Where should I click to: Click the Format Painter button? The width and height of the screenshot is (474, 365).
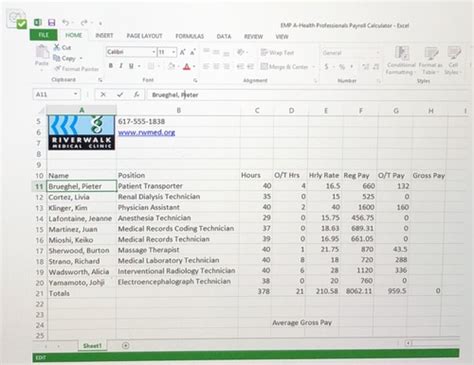click(x=77, y=69)
